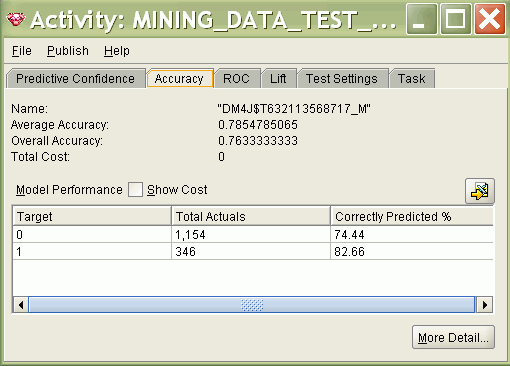Click the horizontal scrollbar thumb
The width and height of the screenshot is (510, 366).
tap(252, 305)
